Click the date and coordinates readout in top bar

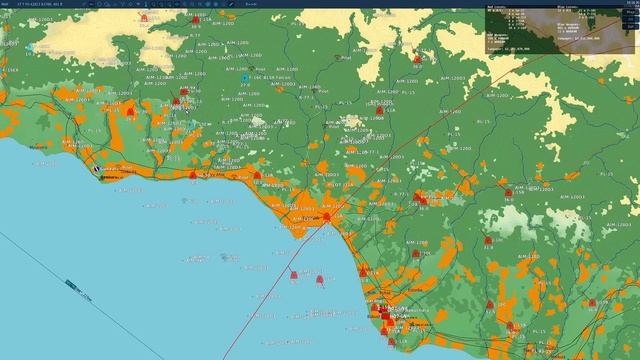click(x=40, y=4)
